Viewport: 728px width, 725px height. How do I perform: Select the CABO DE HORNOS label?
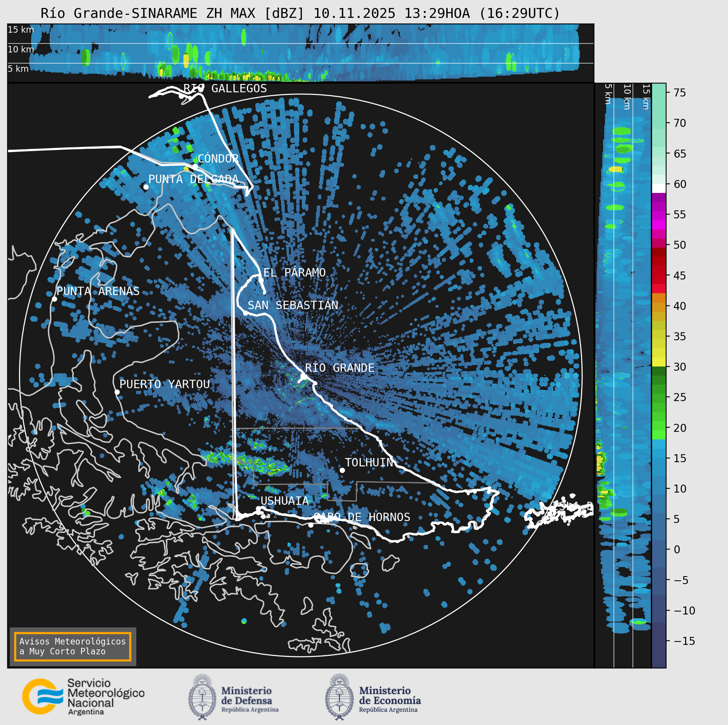tap(362, 517)
